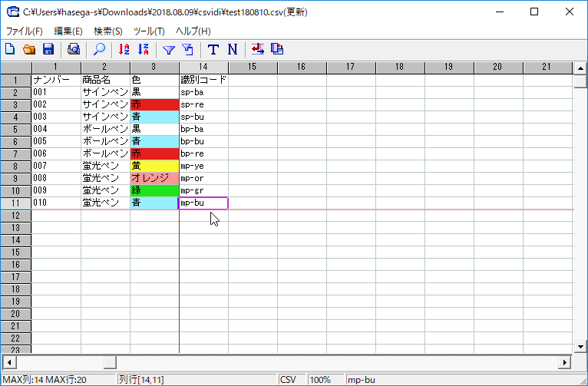
Task: Click the CSV status bar entry
Action: [x=292, y=380]
